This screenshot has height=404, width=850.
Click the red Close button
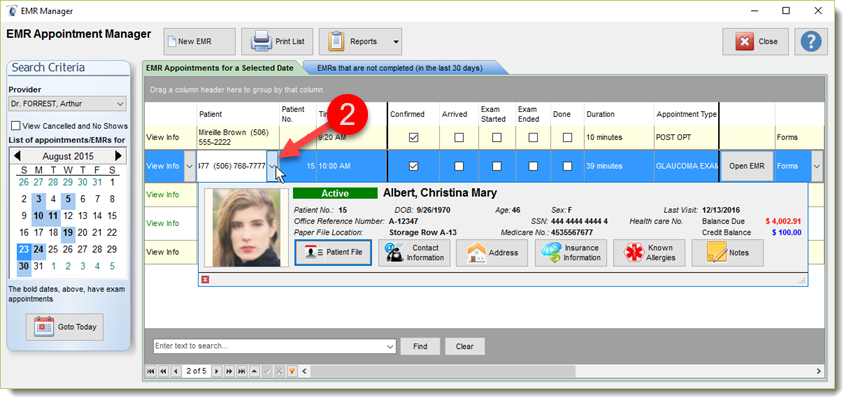(x=755, y=41)
